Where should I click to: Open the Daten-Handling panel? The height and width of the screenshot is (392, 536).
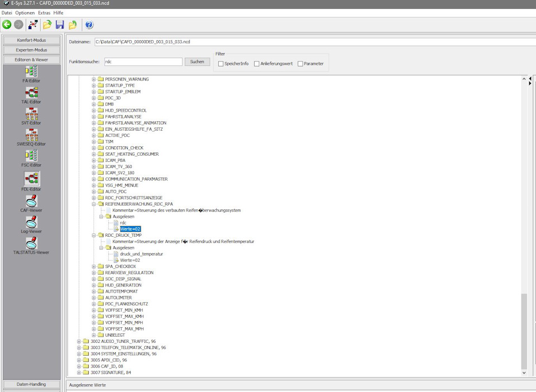click(31, 384)
